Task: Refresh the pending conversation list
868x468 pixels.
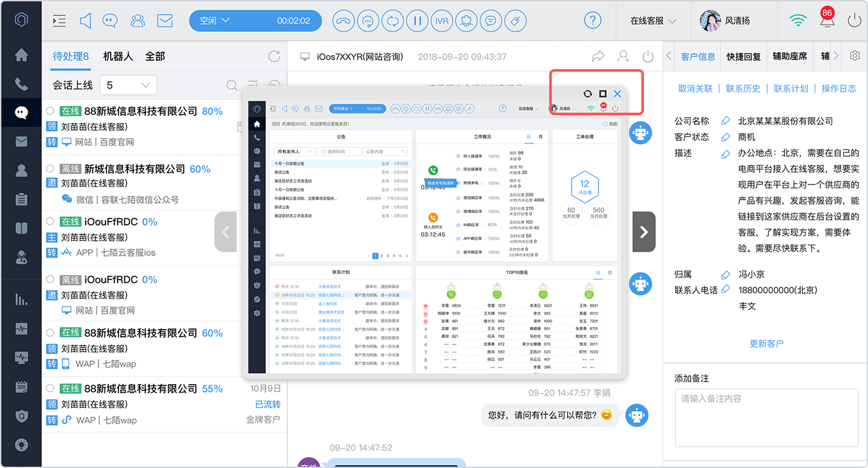Action: pos(275,56)
